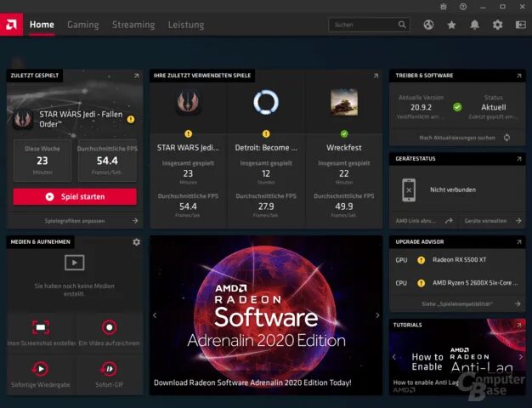This screenshot has width=532, height=408.
Task: Toggle the sidebar panel icon
Action: pos(520,25)
